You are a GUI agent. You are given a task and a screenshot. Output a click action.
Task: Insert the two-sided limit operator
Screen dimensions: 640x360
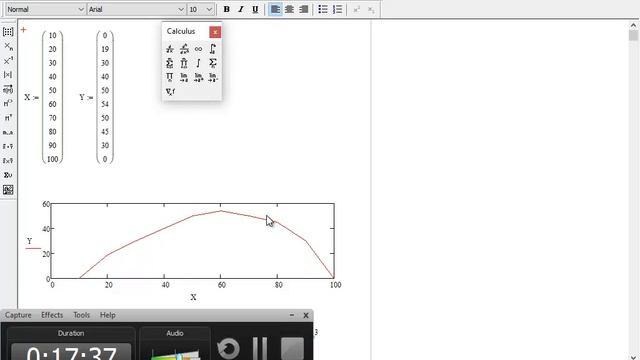[184, 77]
